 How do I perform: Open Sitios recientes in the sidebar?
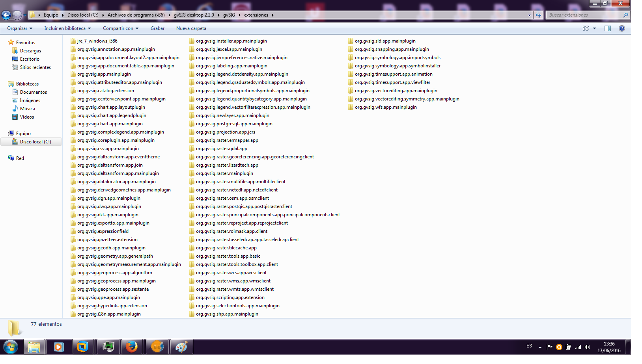(35, 67)
